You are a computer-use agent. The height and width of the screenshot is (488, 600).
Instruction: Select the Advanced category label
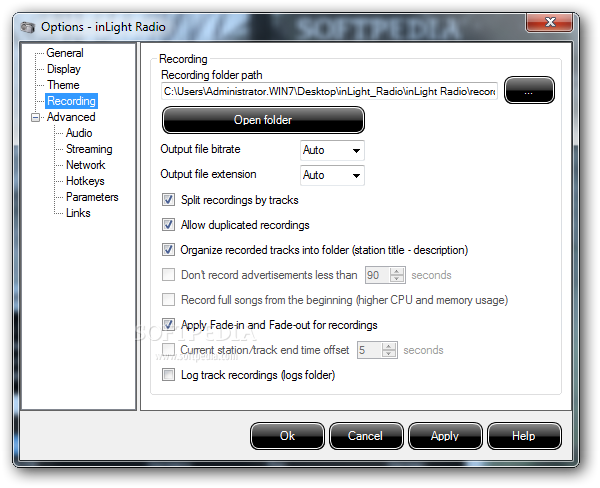tap(71, 117)
